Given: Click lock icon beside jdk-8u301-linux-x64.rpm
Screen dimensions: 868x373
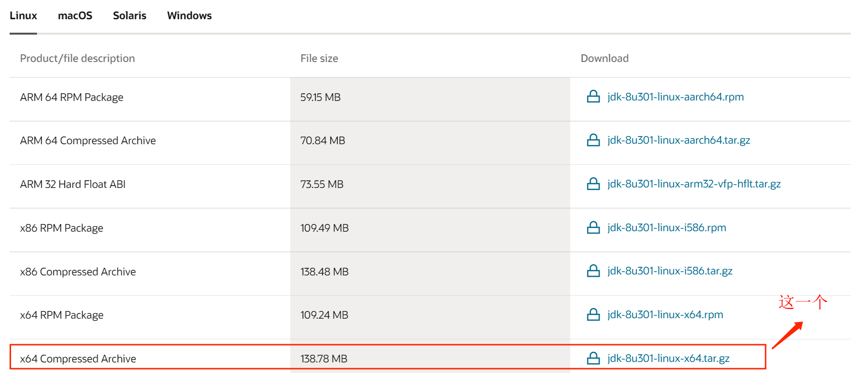Looking at the screenshot, I should pyautogui.click(x=593, y=315).
